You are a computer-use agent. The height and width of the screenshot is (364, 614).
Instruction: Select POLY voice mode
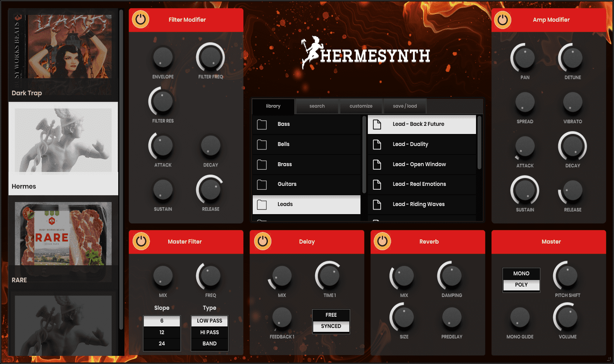[x=521, y=285]
